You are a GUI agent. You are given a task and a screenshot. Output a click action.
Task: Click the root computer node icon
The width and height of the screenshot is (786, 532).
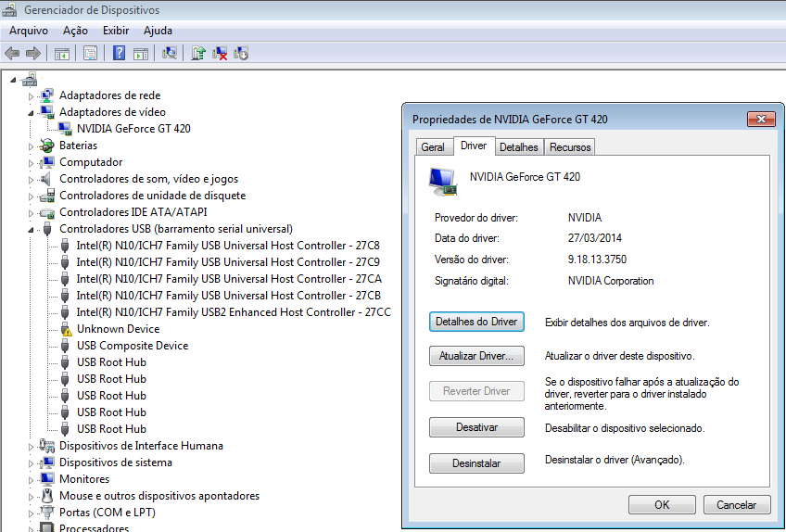(x=30, y=79)
